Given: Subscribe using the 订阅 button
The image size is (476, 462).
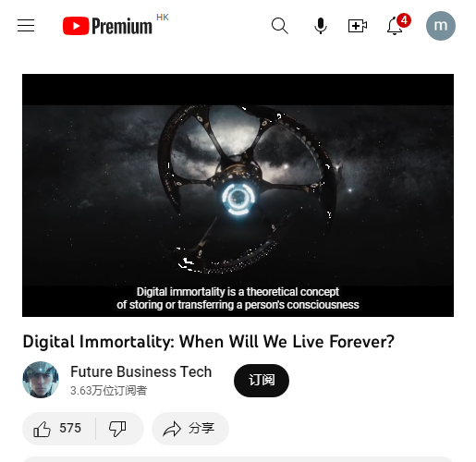Looking at the screenshot, I should click(x=262, y=381).
